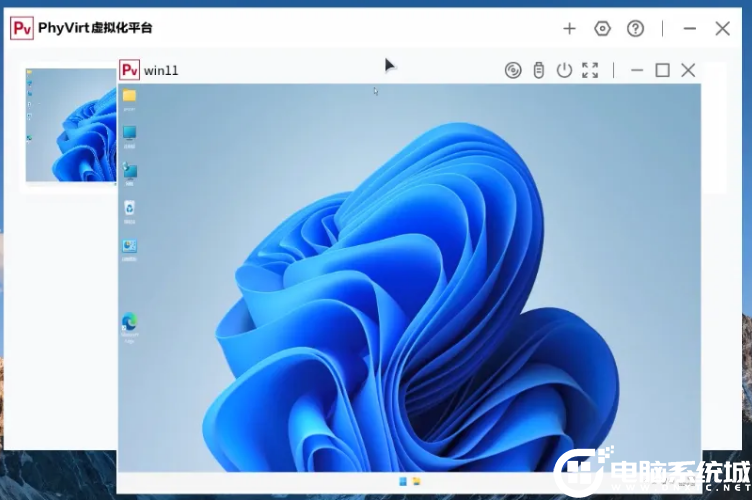752x500 pixels.
Task: Close the win11 VM window
Action: tap(688, 70)
